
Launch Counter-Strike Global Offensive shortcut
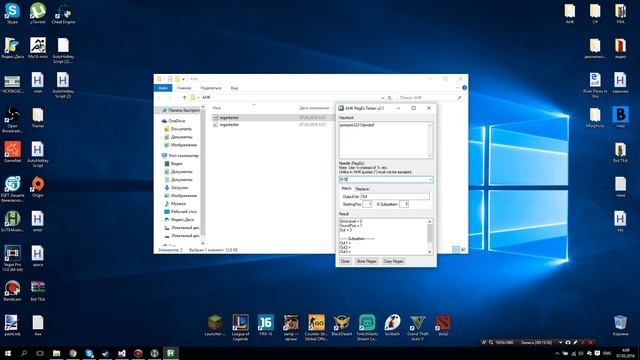point(316,327)
